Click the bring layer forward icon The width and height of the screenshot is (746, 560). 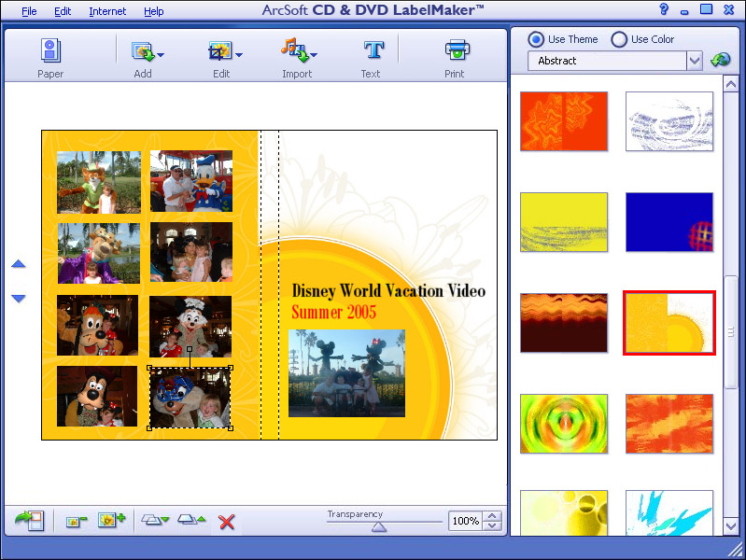click(x=191, y=519)
